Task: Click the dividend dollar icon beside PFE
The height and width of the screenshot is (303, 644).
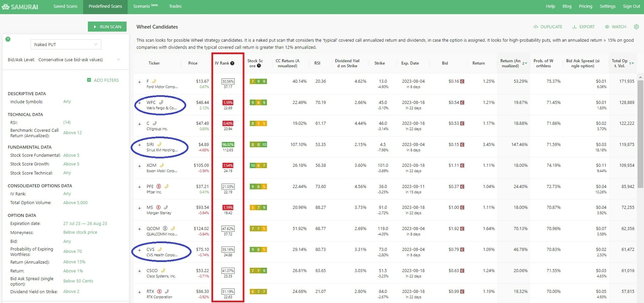Action: 158,186
